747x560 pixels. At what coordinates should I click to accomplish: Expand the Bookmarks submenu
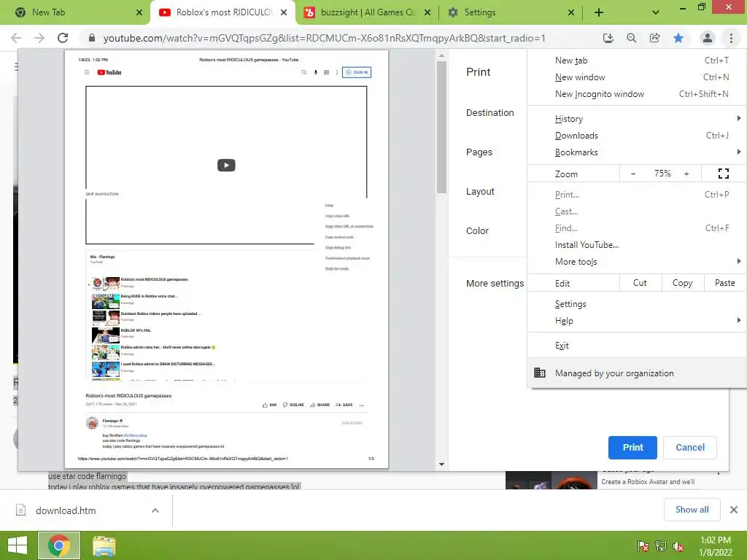[x=637, y=152]
